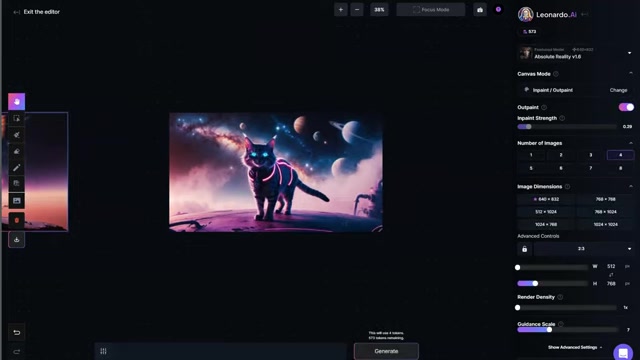
Task: Change the canvas mode via Change link
Action: (618, 90)
